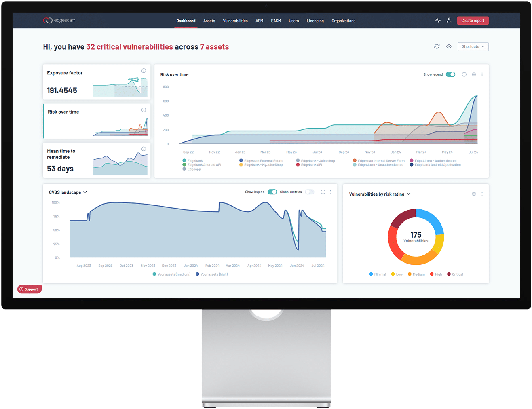The width and height of the screenshot is (532, 409).
Task: Select the Dashboard tab
Action: [186, 21]
